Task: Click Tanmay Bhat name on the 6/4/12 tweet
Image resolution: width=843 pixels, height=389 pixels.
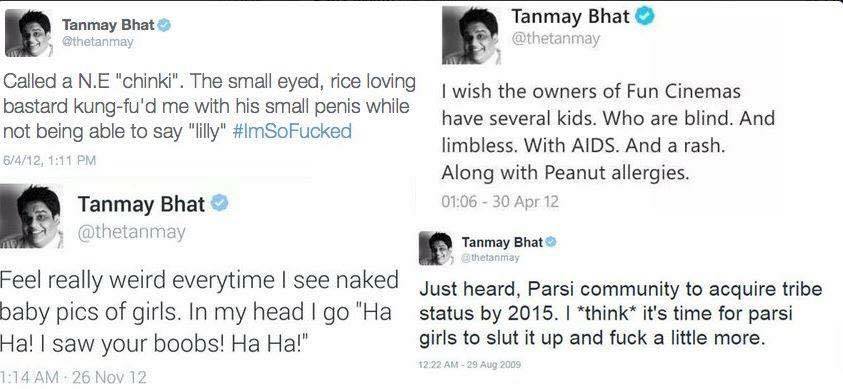Action: coord(108,25)
